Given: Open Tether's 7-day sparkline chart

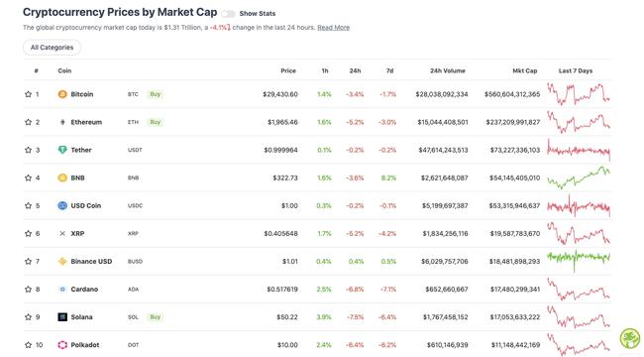Looking at the screenshot, I should click(579, 150).
